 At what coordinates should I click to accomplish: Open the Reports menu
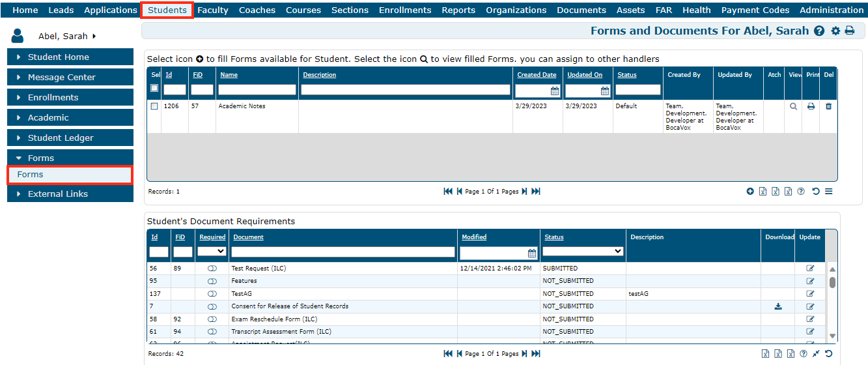[x=458, y=10]
